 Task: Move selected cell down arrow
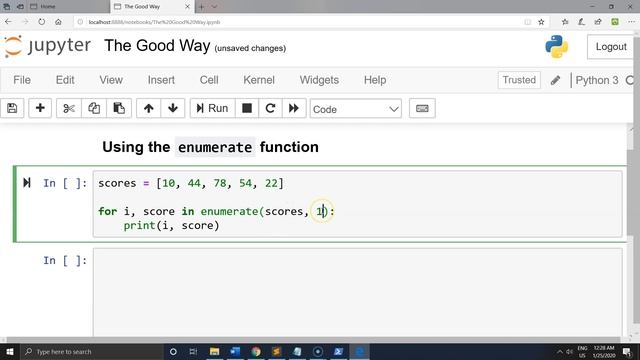pos(173,108)
